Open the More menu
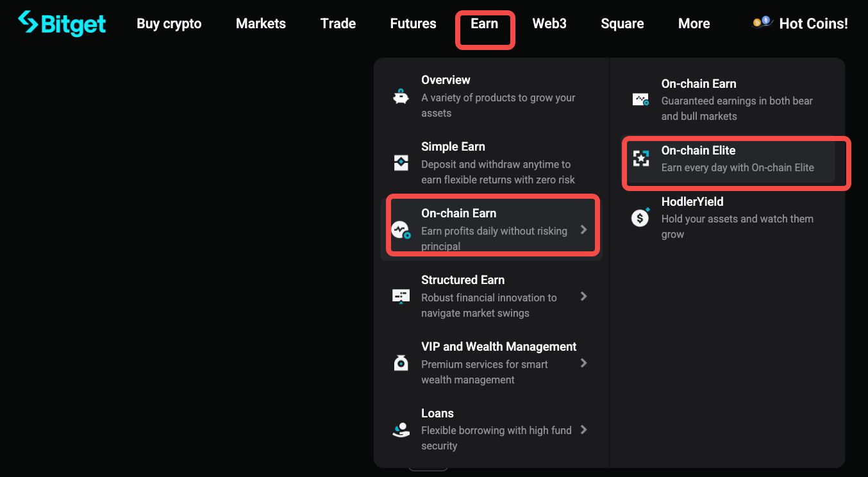Screen dimensions: 868x477 click(x=694, y=24)
